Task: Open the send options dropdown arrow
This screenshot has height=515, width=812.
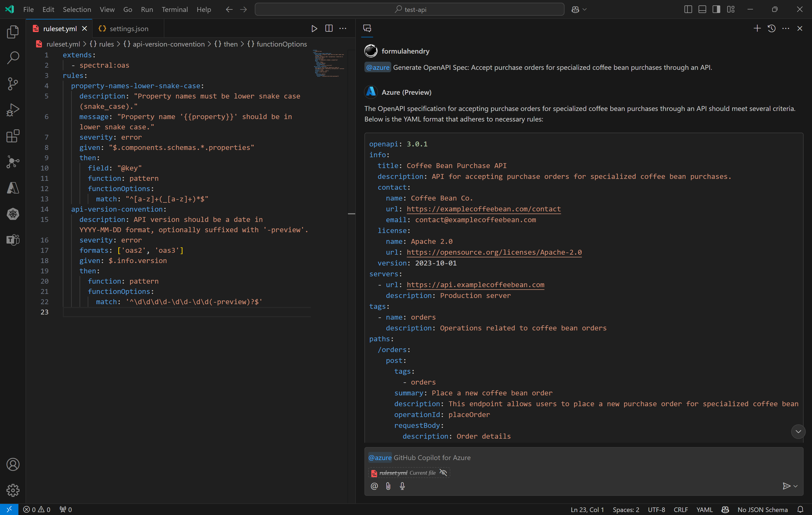Action: tap(796, 486)
